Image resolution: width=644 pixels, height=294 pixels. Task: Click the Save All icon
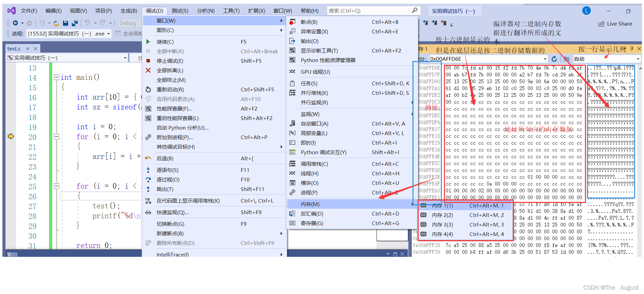75,23
